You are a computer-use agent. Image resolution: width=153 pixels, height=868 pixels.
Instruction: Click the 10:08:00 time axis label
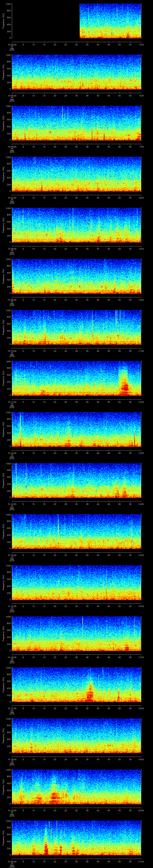pos(12,249)
